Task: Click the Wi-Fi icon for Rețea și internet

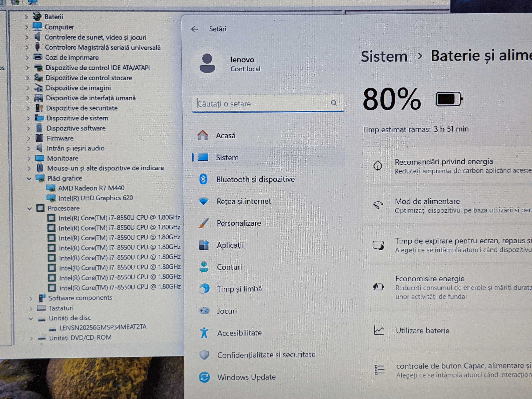Action: coord(203,201)
